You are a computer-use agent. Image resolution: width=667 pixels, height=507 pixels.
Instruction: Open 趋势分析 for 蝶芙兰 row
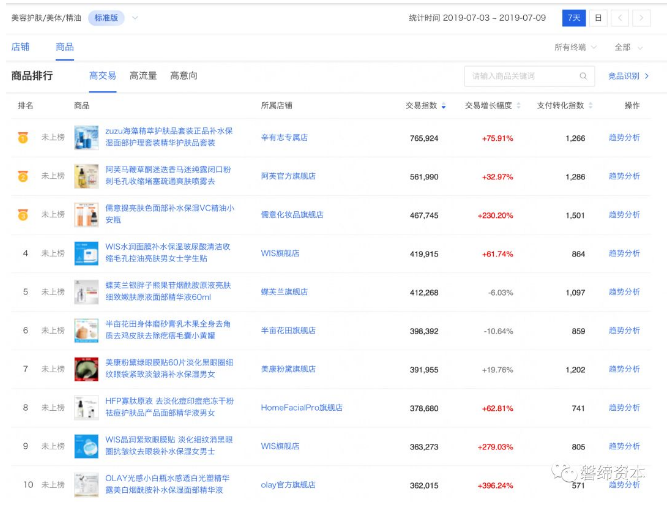pyautogui.click(x=624, y=292)
